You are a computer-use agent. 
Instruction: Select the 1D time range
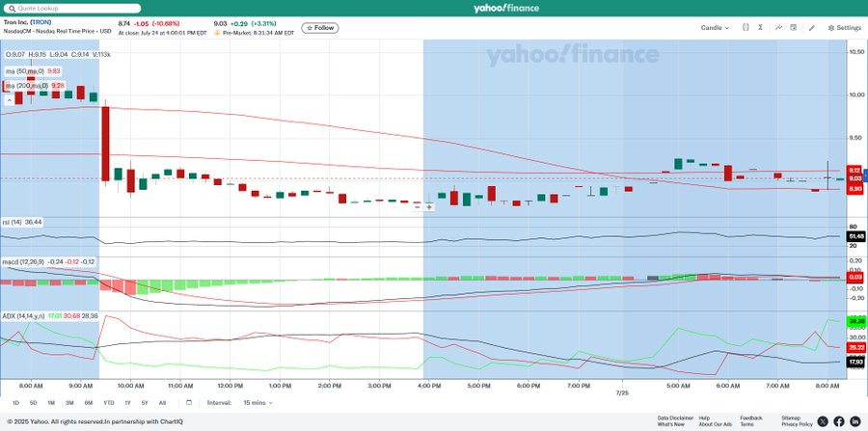[x=15, y=403]
